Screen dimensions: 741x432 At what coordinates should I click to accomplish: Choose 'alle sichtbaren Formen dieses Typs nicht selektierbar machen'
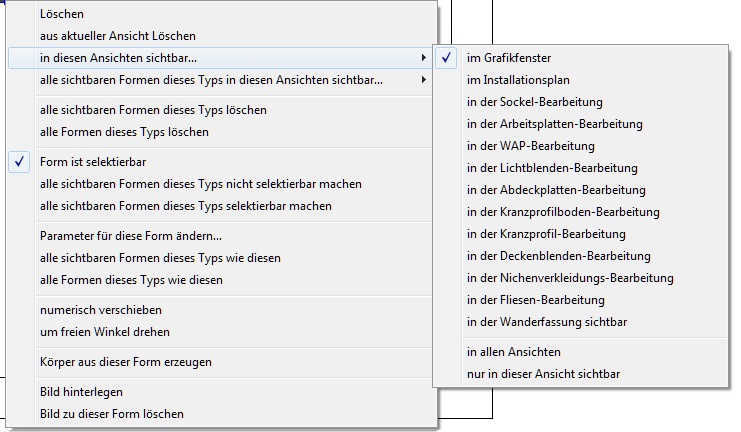tap(200, 184)
